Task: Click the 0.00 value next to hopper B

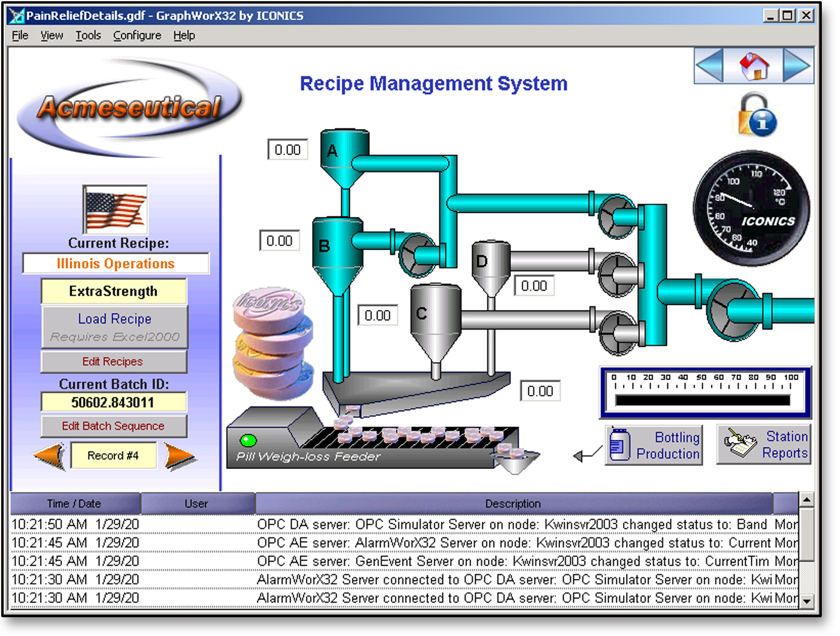Action: pos(279,240)
